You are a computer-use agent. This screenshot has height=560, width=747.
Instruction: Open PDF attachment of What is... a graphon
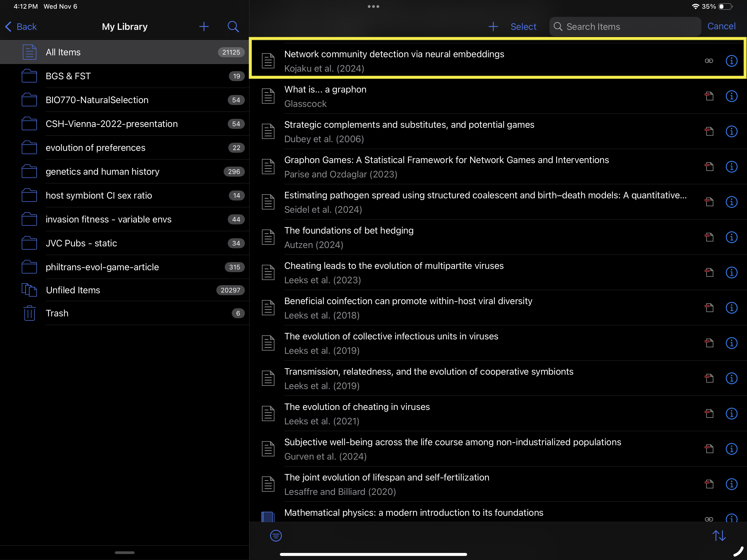tap(709, 96)
